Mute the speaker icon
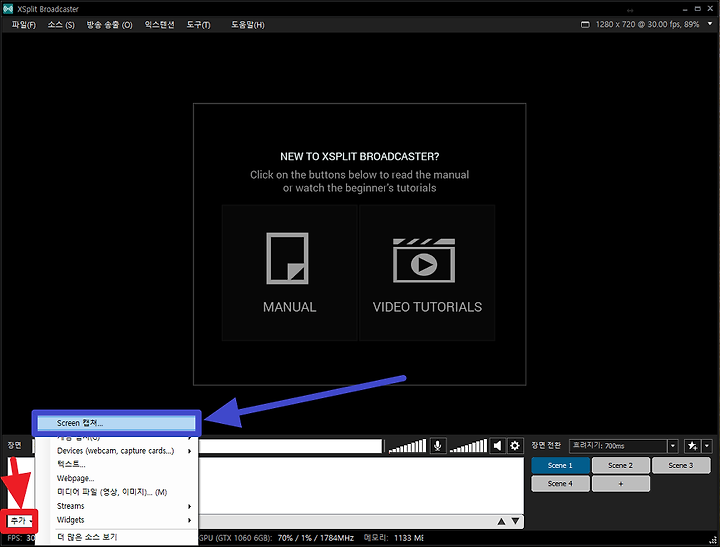 (x=497, y=445)
